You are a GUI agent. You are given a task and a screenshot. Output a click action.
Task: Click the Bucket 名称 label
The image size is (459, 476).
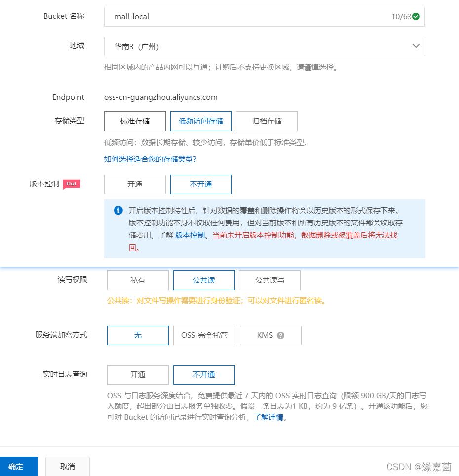pyautogui.click(x=64, y=16)
